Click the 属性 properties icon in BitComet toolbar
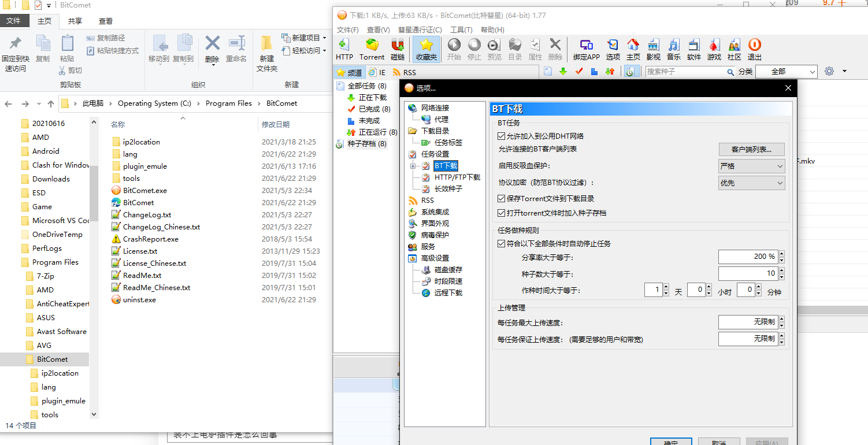The image size is (868, 445). 536,50
